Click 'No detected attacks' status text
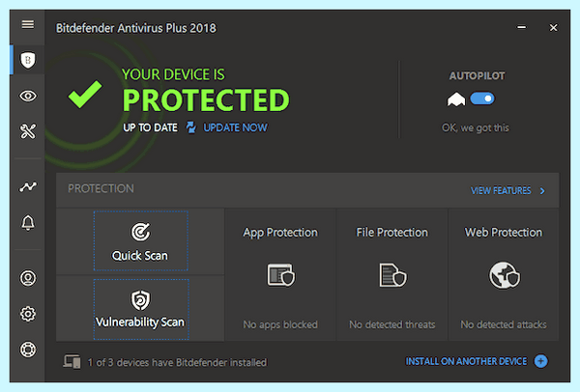580x392 pixels. [504, 324]
